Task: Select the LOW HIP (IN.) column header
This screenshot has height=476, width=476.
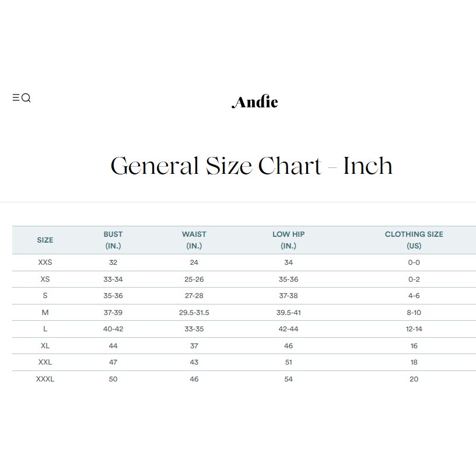Action: [288, 240]
